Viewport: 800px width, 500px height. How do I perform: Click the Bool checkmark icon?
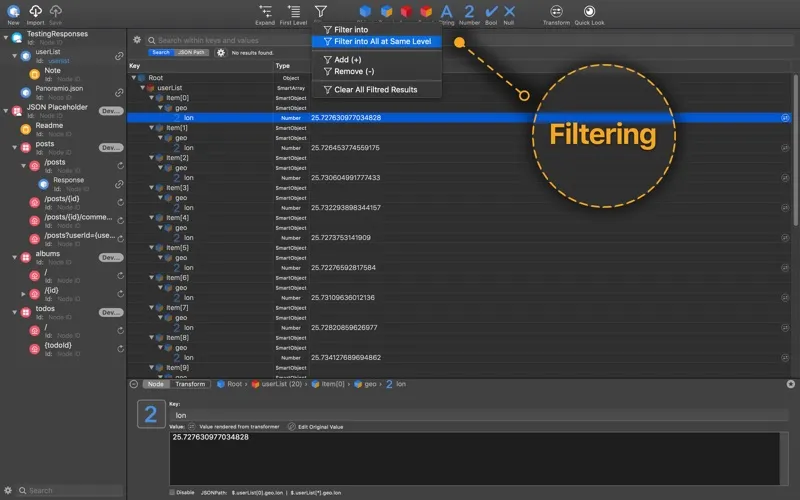(491, 11)
